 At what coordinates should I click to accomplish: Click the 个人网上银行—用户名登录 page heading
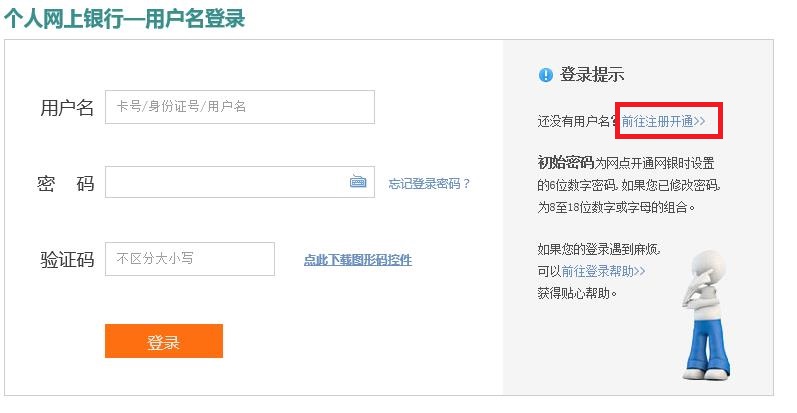(125, 19)
